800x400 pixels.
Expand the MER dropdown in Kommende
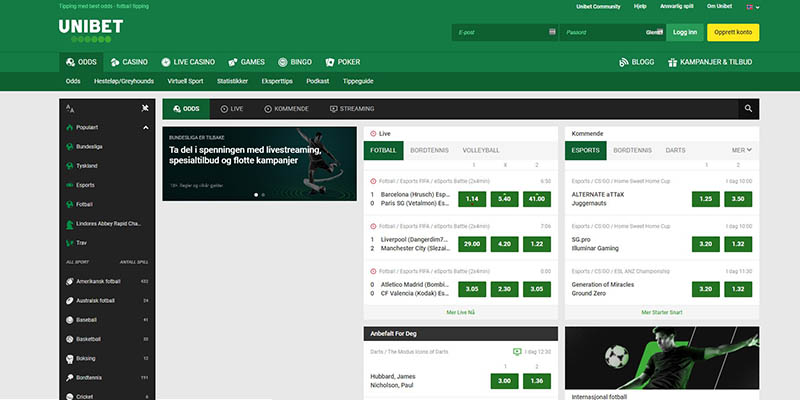(742, 151)
